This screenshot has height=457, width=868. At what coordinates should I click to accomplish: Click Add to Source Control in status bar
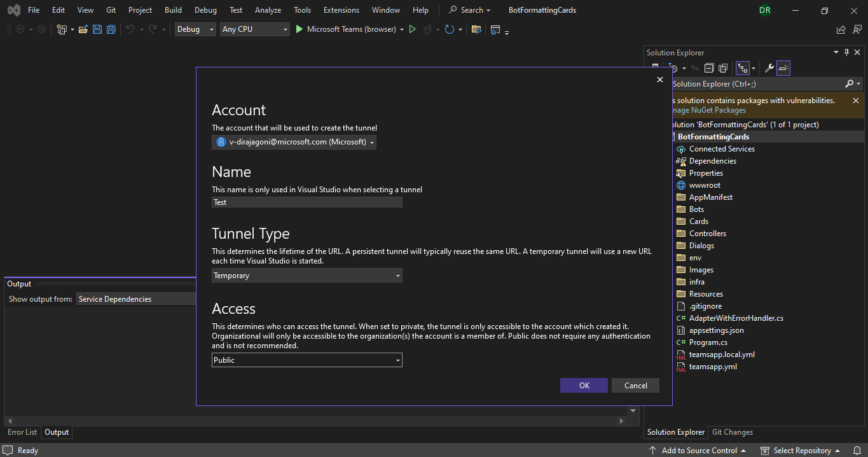pyautogui.click(x=698, y=450)
